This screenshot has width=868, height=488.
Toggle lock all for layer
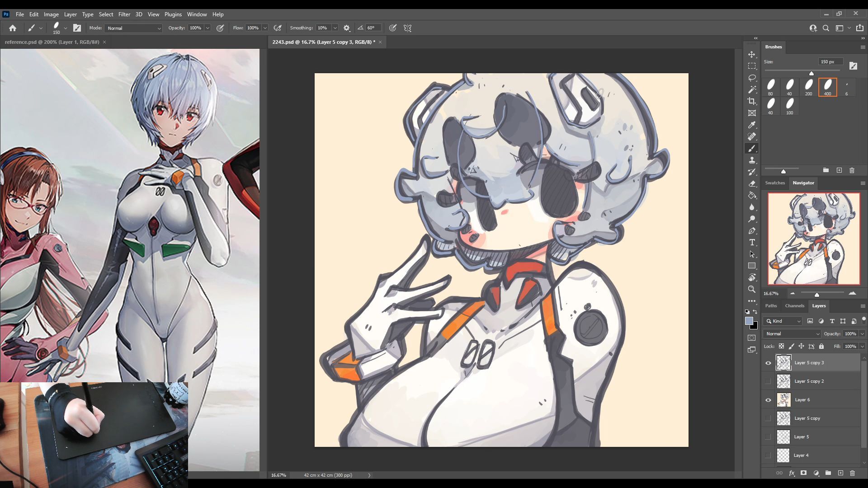pyautogui.click(x=821, y=347)
